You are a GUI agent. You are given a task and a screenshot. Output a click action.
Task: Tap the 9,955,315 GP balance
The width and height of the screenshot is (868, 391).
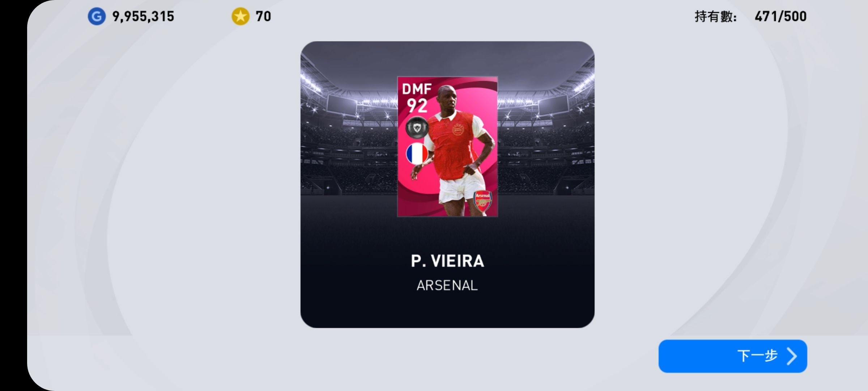point(143,16)
